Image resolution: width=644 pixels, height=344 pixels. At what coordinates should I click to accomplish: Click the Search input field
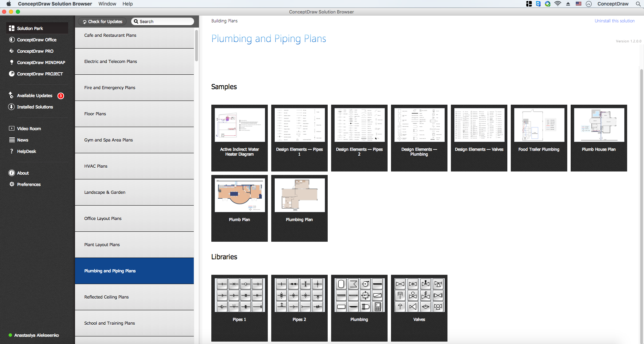(162, 21)
